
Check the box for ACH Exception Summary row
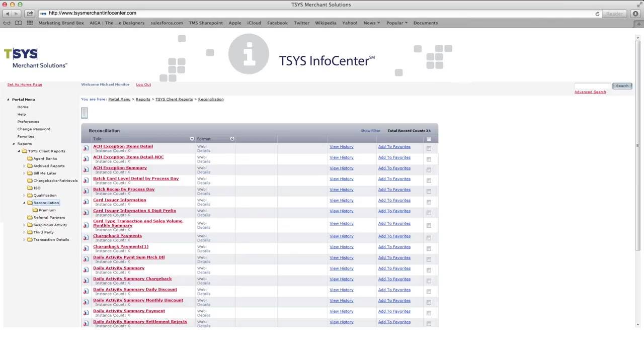point(429,170)
